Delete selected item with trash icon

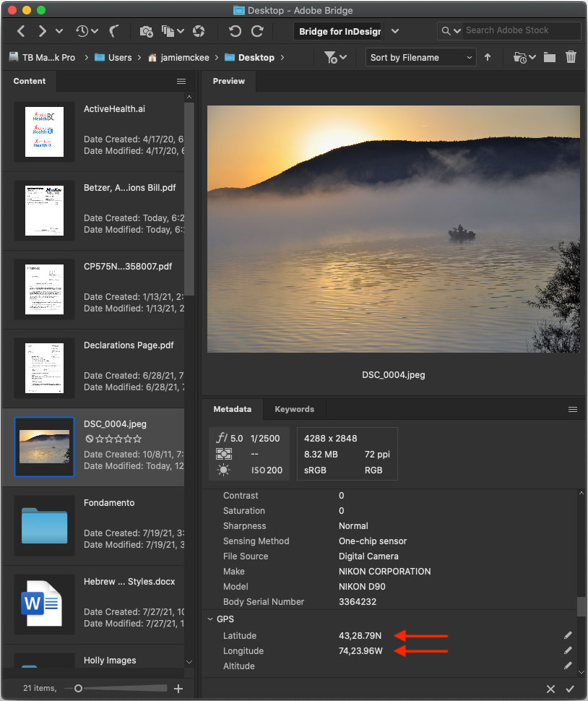click(571, 57)
